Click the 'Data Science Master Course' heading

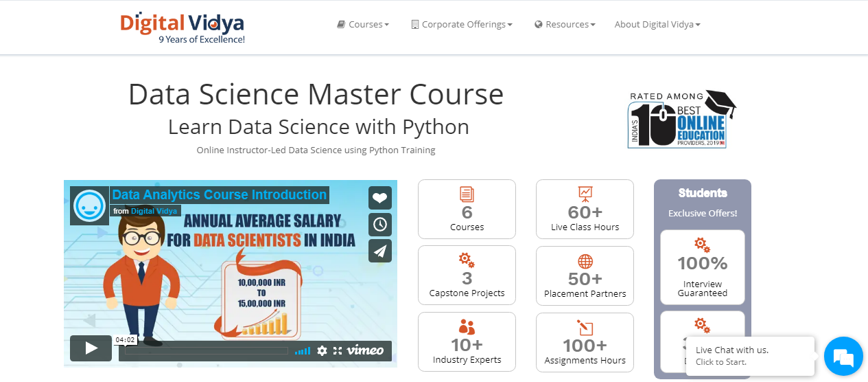(x=316, y=95)
